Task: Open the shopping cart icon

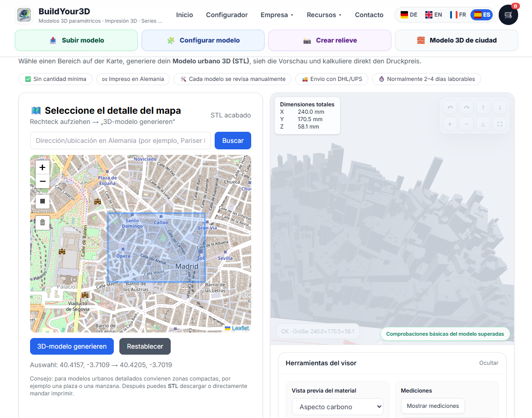Action: click(x=508, y=15)
